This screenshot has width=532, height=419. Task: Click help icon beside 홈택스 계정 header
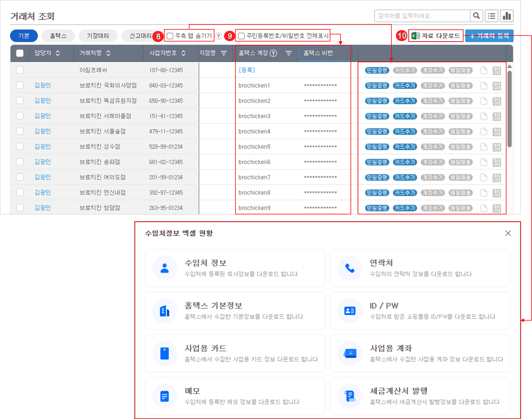tap(273, 53)
